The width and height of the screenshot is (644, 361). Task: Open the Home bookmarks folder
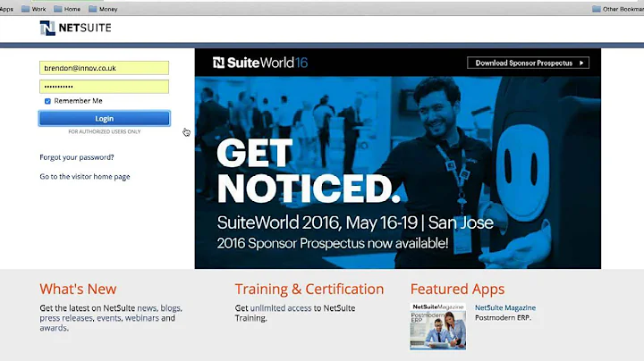[x=67, y=9]
